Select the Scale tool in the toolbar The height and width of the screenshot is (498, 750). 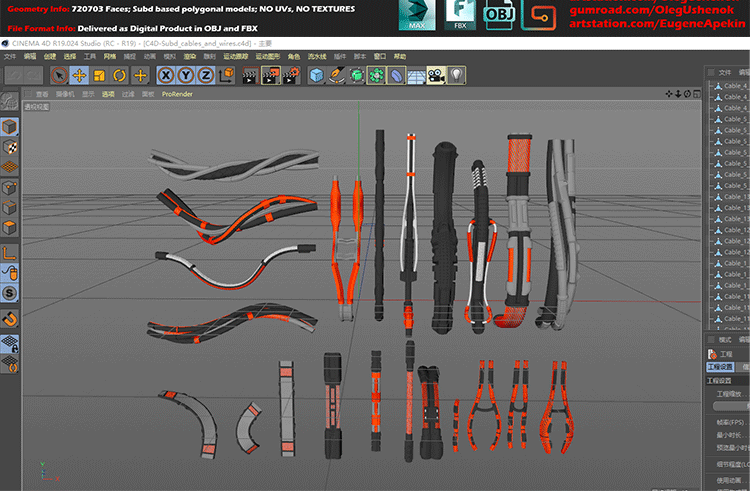pyautogui.click(x=99, y=75)
